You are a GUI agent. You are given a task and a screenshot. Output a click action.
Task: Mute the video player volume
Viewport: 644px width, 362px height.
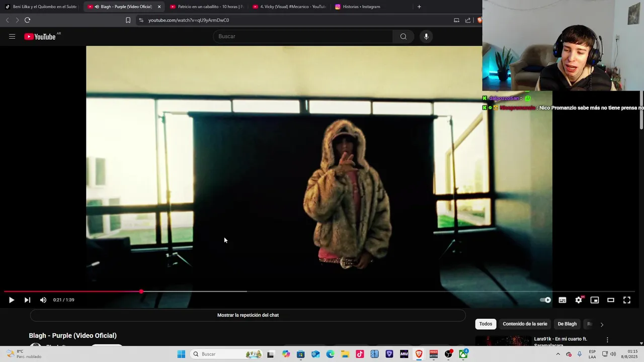[x=43, y=300]
